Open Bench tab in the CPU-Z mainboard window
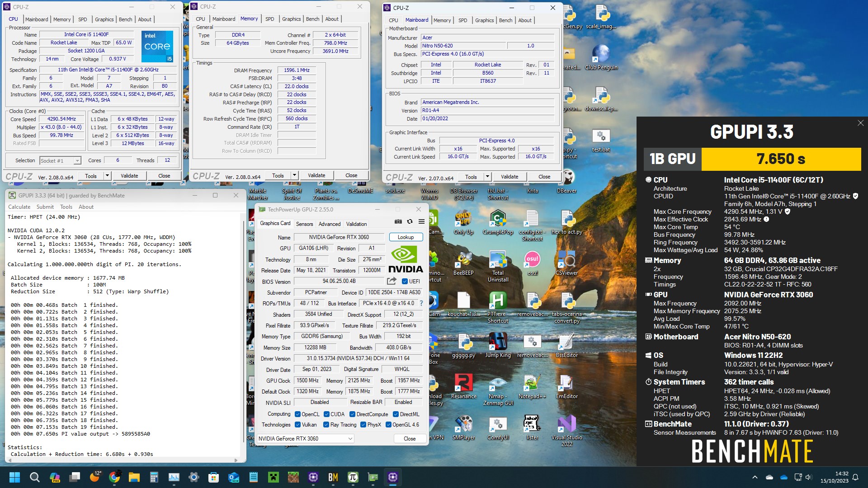 [x=505, y=20]
